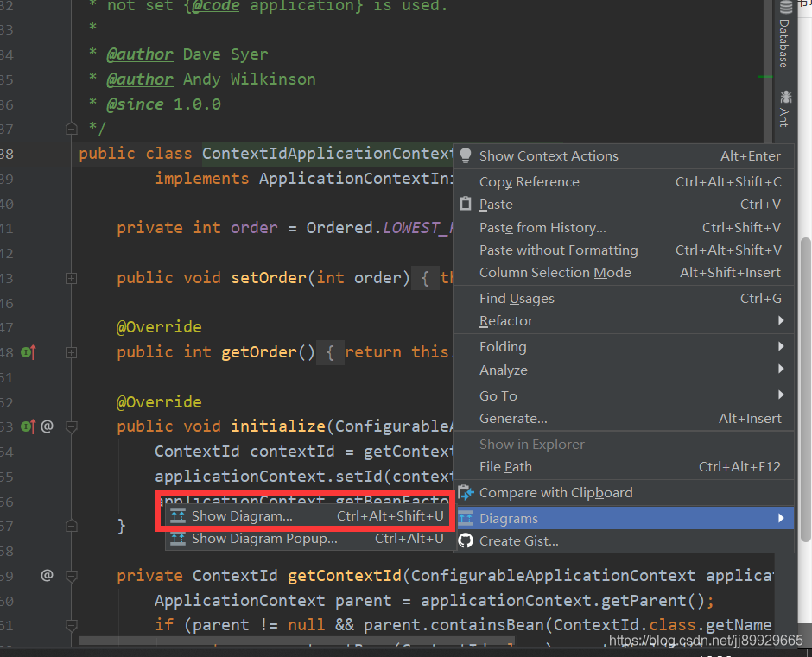This screenshot has width=812, height=657.
Task: Click implements gutter icon on getOrder line
Action: (x=28, y=352)
